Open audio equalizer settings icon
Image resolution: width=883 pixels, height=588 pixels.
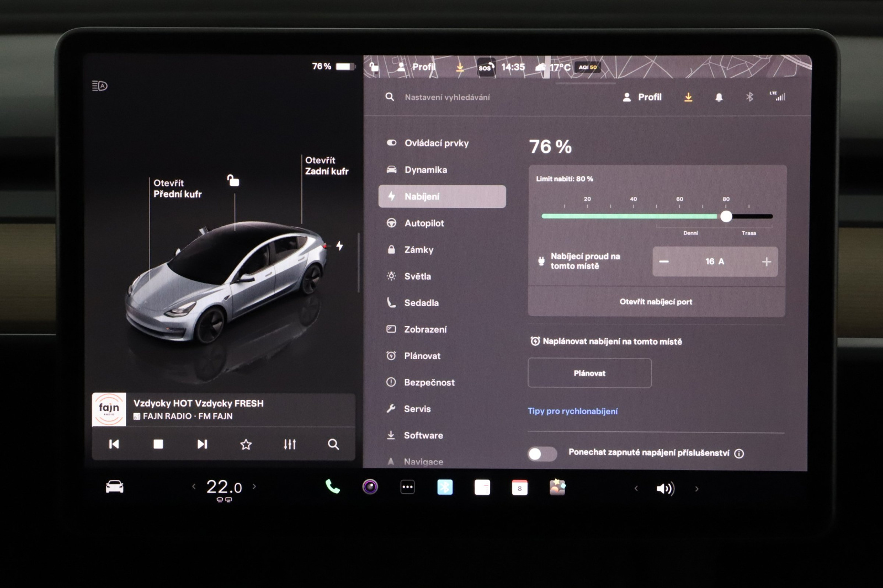(290, 444)
